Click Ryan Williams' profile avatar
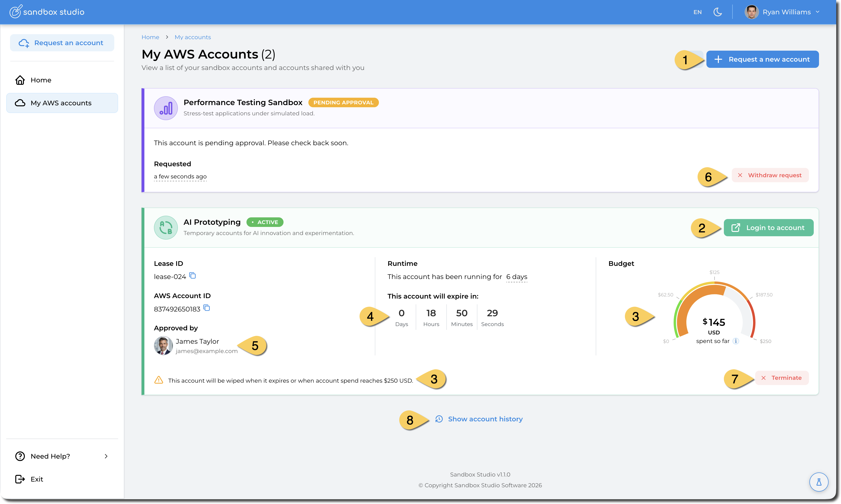 pos(751,12)
